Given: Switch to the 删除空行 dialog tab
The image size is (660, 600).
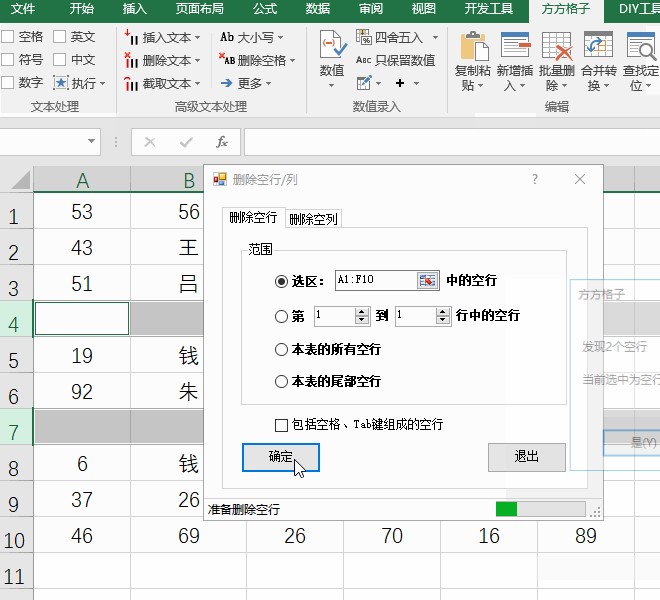Looking at the screenshot, I should tap(253, 218).
